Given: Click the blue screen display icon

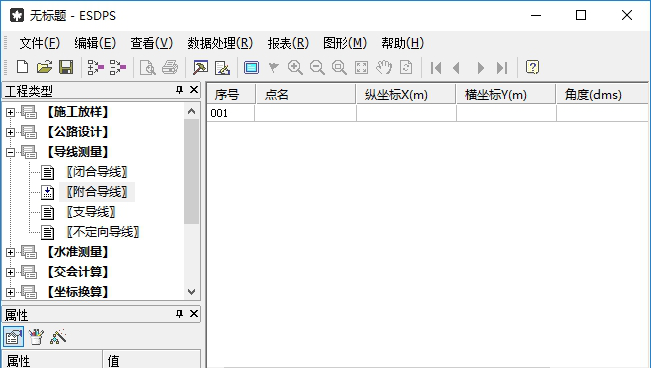Looking at the screenshot, I should (251, 67).
